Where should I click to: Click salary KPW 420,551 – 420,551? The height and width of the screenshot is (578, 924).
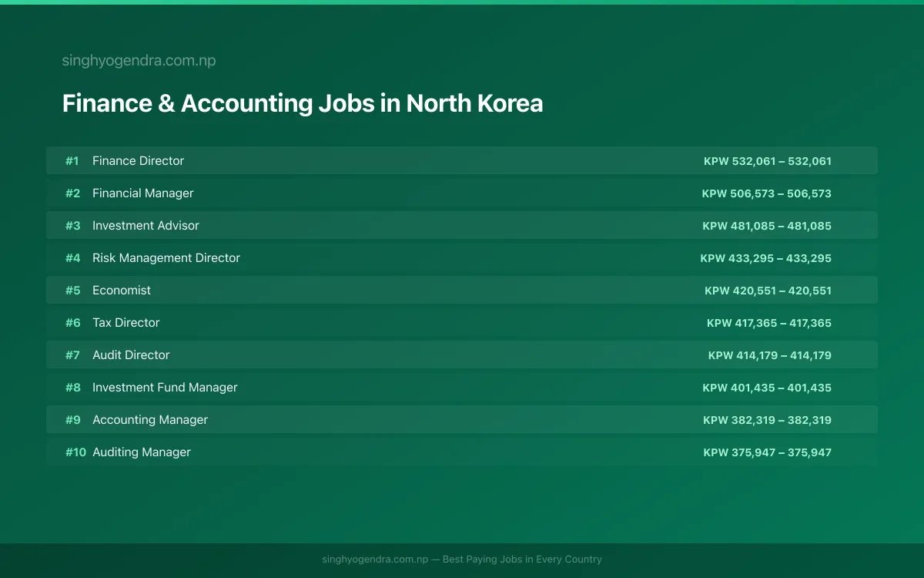[x=768, y=291]
